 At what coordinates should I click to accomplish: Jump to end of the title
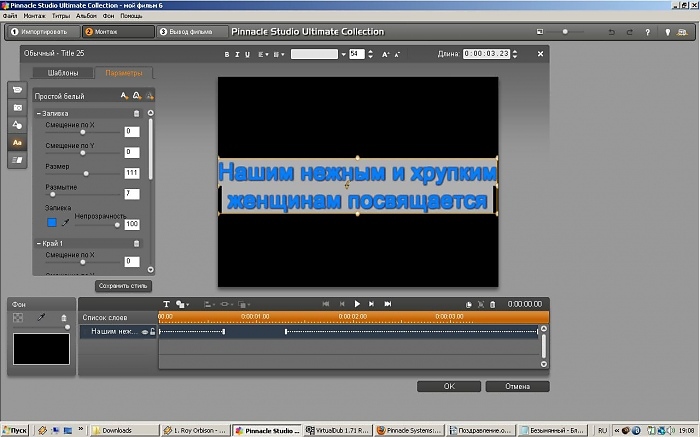click(x=388, y=304)
